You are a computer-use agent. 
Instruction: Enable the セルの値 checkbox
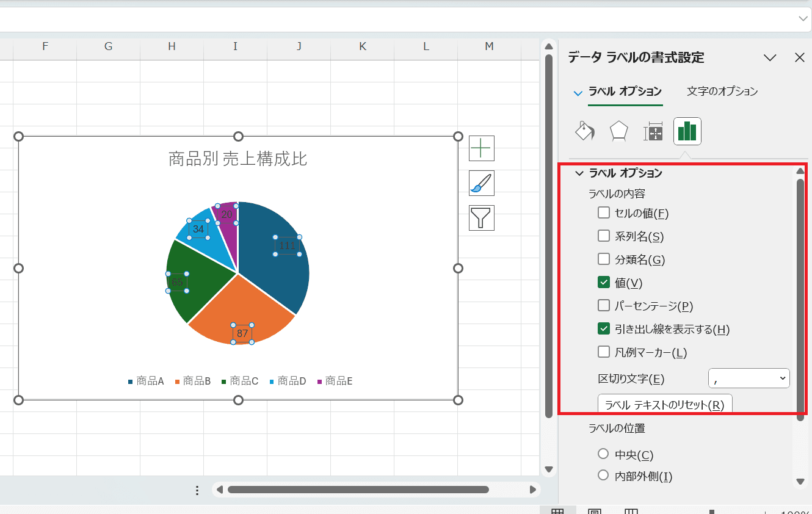(x=604, y=213)
